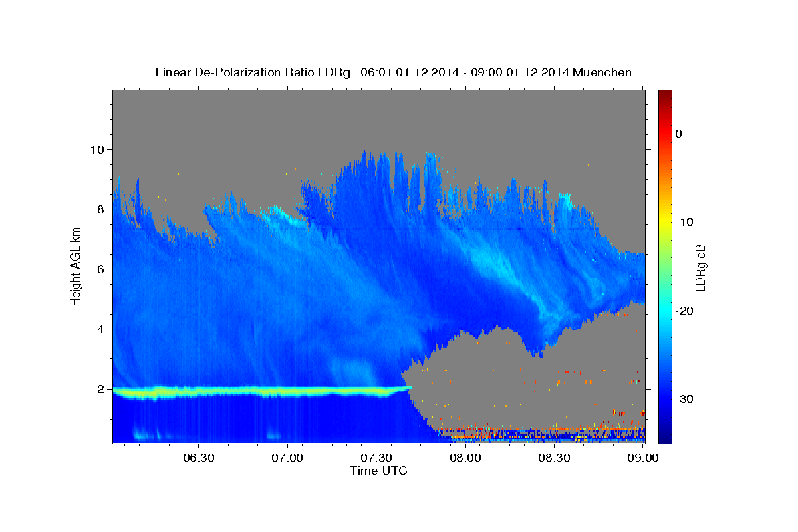This screenshot has height=532, width=798.
Task: Click the colorbar tick label -20
Action: click(684, 311)
